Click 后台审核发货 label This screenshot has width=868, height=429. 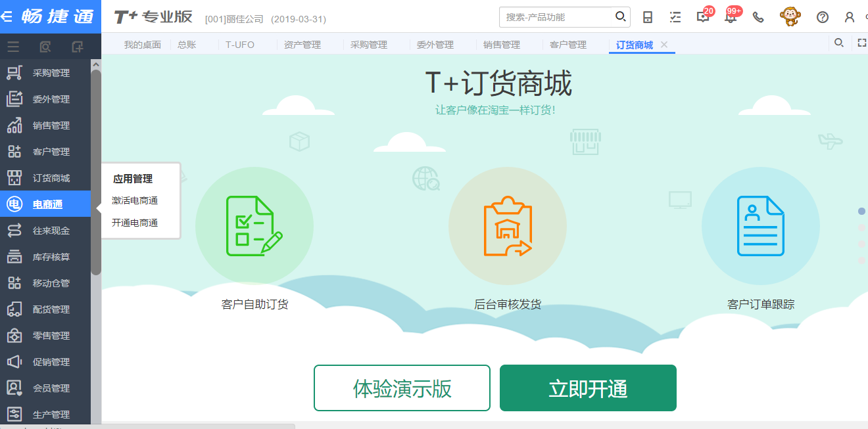(x=508, y=304)
